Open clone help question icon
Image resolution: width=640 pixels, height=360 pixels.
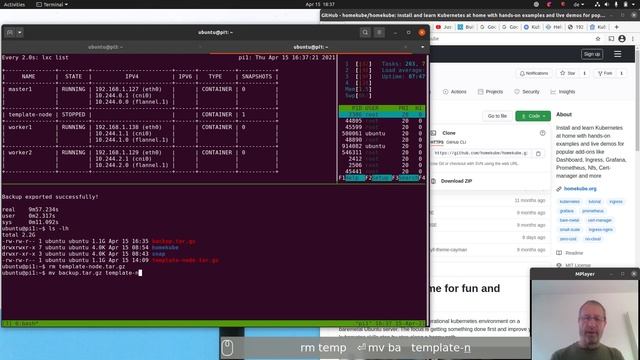click(x=542, y=133)
